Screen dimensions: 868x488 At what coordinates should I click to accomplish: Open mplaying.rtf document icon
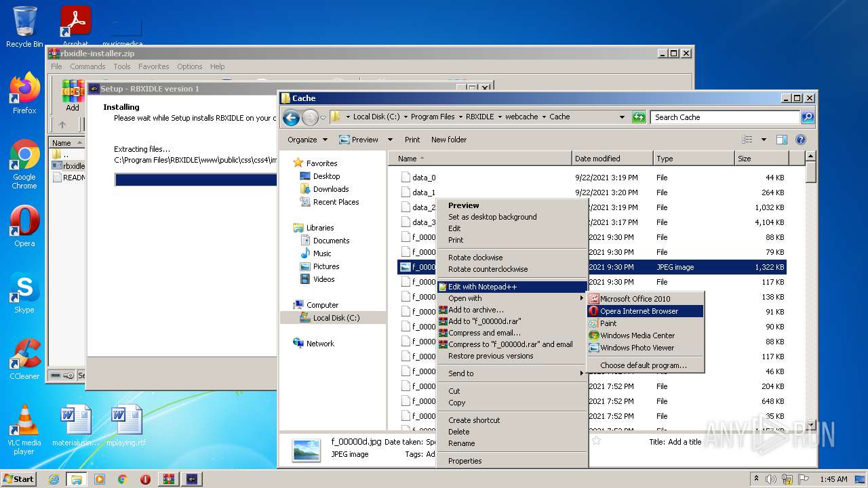coord(126,426)
